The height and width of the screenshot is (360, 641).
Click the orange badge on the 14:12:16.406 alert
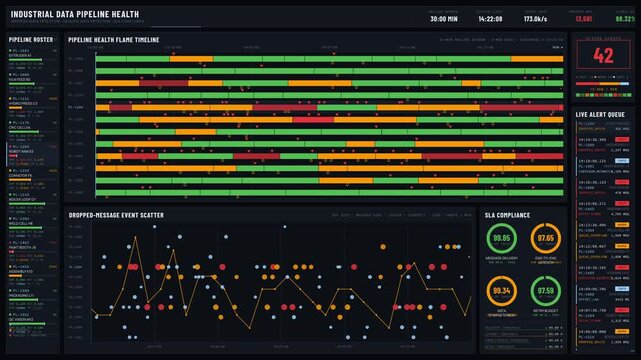coord(622,225)
